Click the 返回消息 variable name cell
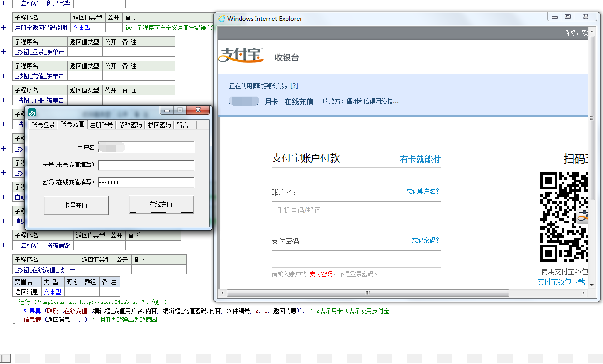 tap(27, 292)
